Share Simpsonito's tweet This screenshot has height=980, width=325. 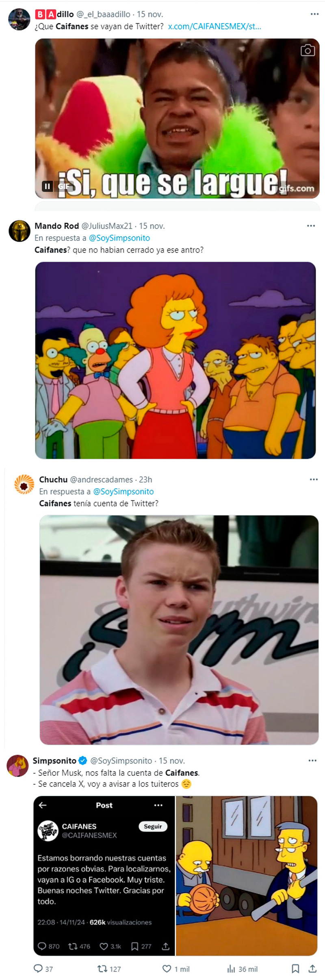point(312,969)
